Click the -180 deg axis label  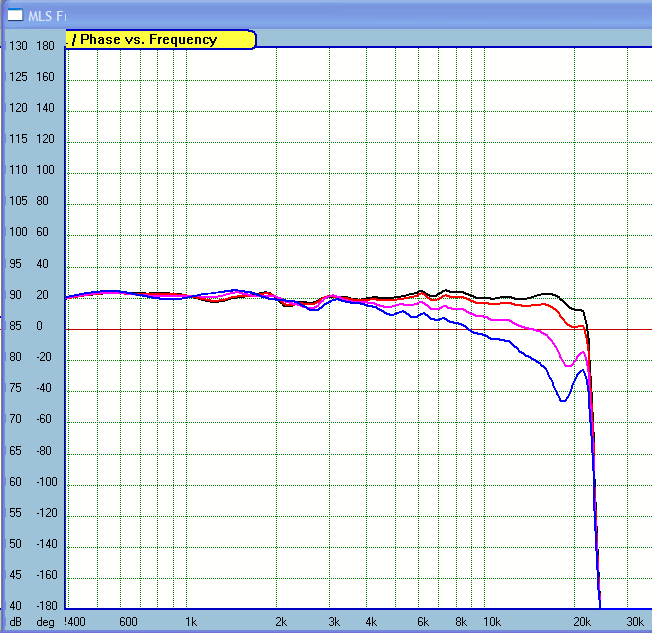[47, 605]
